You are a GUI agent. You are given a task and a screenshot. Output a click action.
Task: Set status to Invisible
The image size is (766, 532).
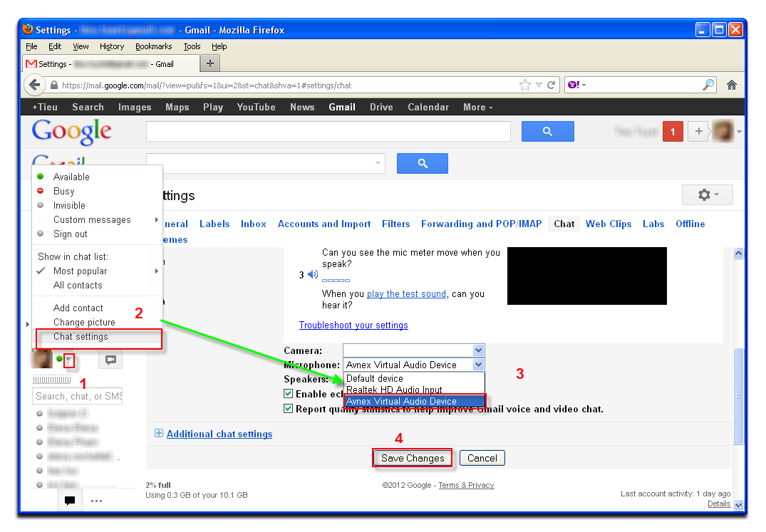(69, 206)
